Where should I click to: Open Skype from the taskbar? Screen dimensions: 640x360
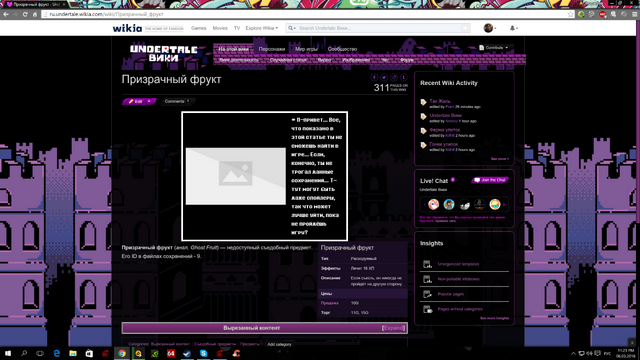[x=204, y=353]
